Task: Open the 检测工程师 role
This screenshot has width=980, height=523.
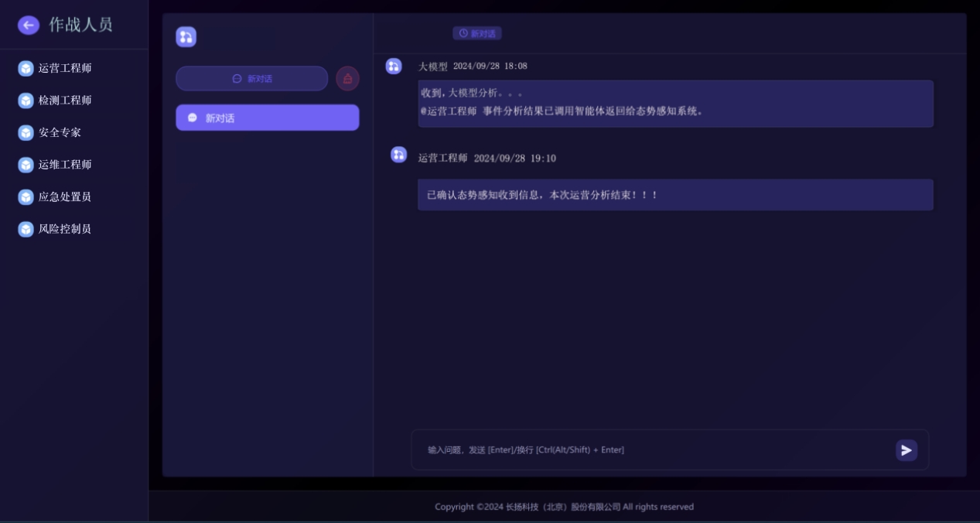Action: [65, 101]
